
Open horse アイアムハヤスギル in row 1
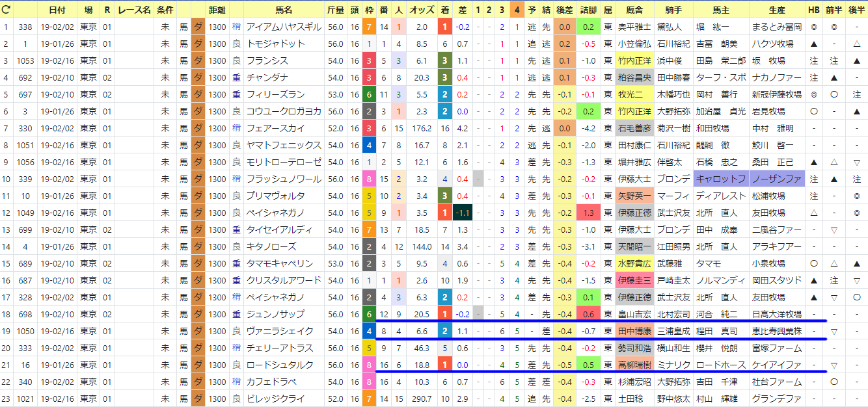(x=284, y=27)
